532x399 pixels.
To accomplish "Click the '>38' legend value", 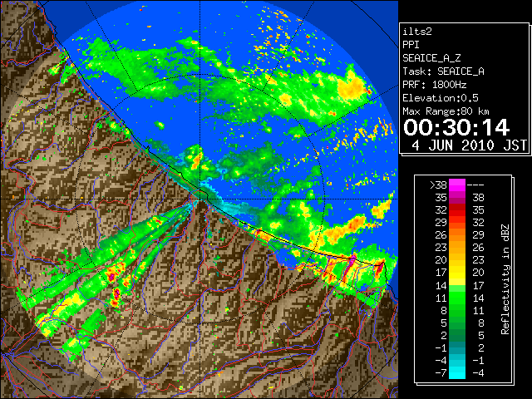I will 438,185.
